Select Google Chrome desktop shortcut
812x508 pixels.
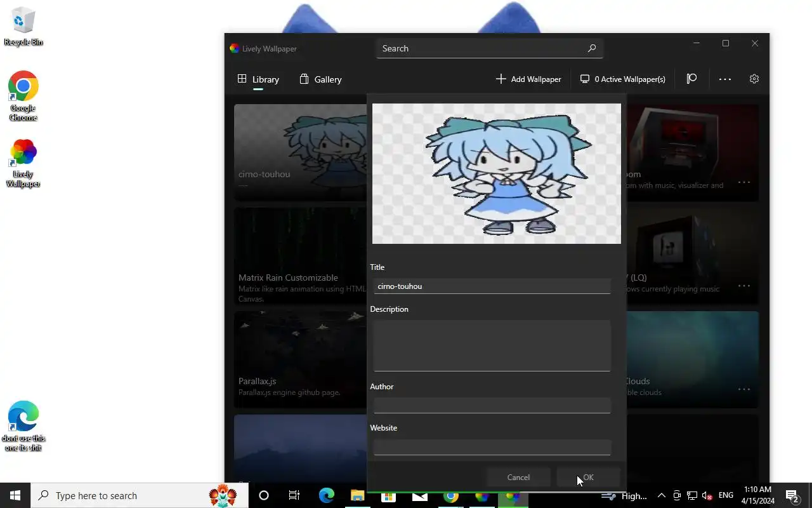pyautogui.click(x=23, y=97)
